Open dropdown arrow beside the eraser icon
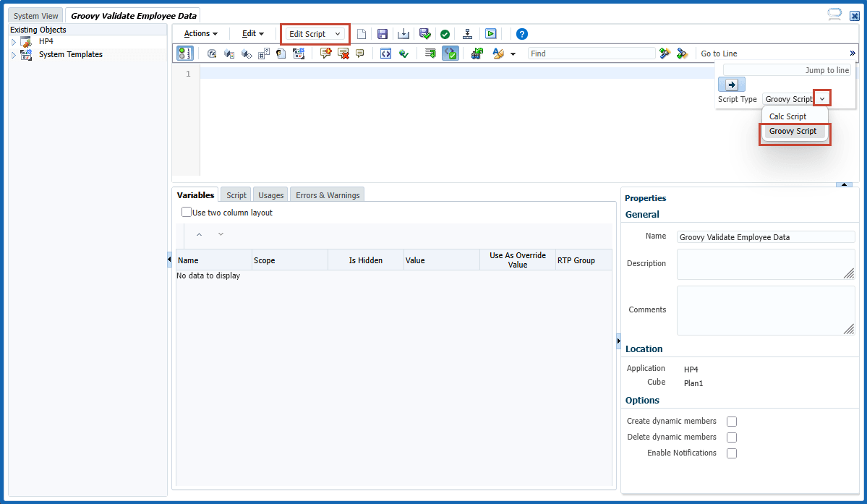Viewport: 867px width, 504px height. tap(513, 54)
